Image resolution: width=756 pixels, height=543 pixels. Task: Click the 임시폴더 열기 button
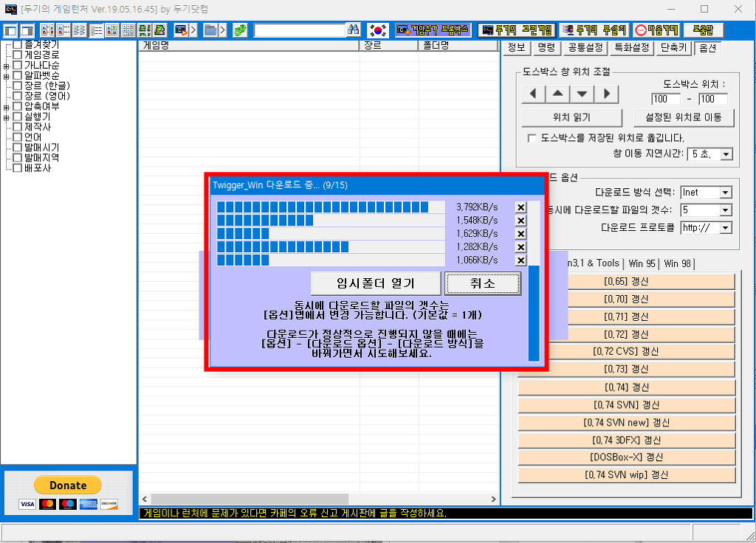[376, 283]
